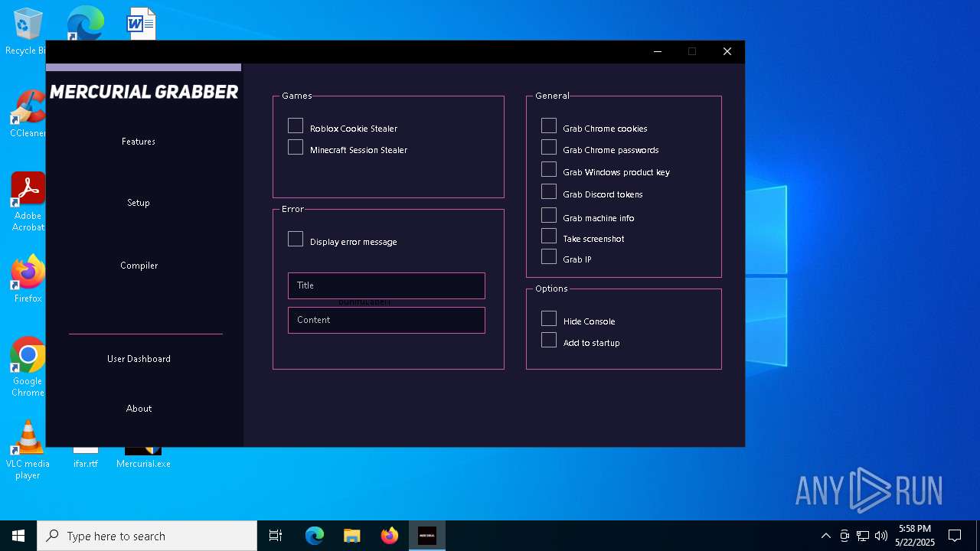The height and width of the screenshot is (551, 980).
Task: Enable Minecraft Session Stealer checkbox
Action: tap(296, 147)
